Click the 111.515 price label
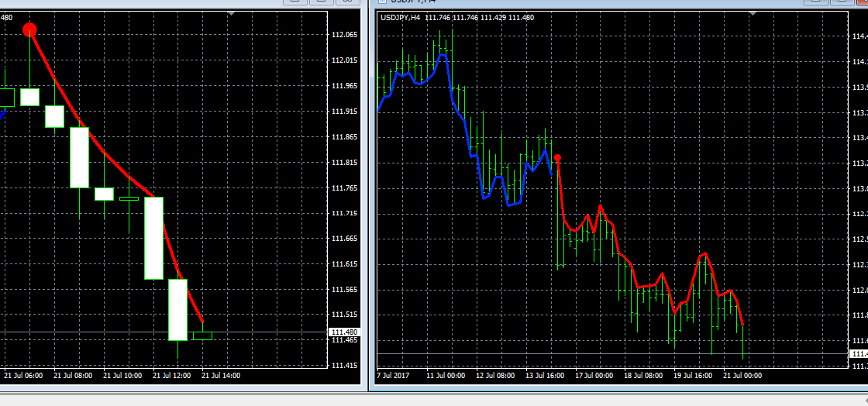868x406 pixels. click(344, 315)
